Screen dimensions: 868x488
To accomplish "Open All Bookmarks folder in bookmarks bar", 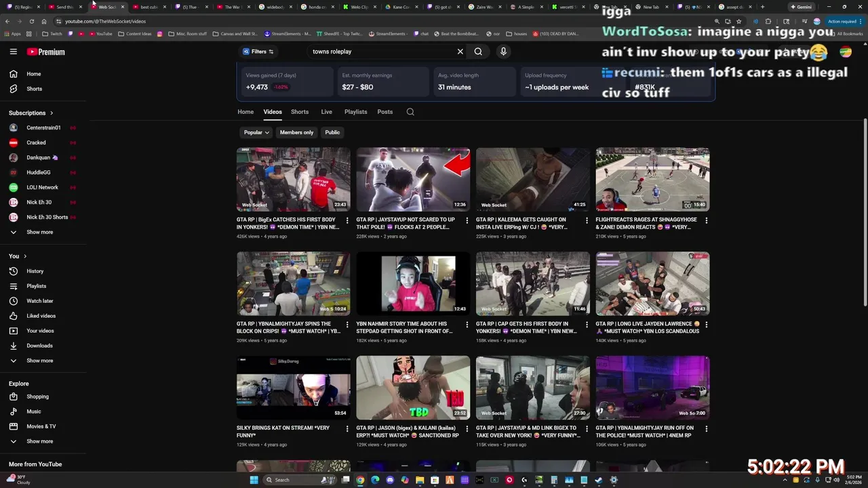I will coord(846,33).
